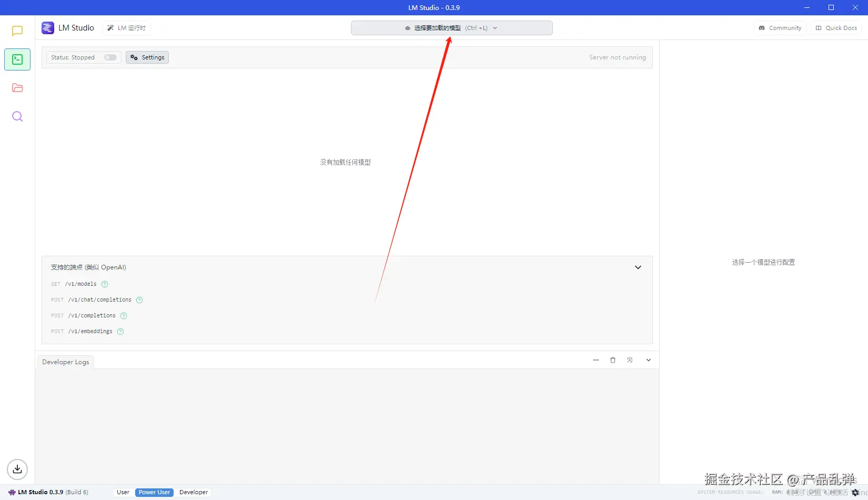Show help for POST /v1/chat/completions
Image resolution: width=868 pixels, height=500 pixels.
[x=139, y=300]
